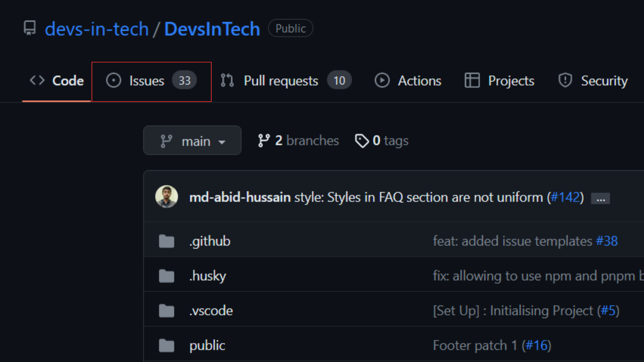Select the Code tab
Viewport: 644px width, 362px height.
[x=57, y=81]
